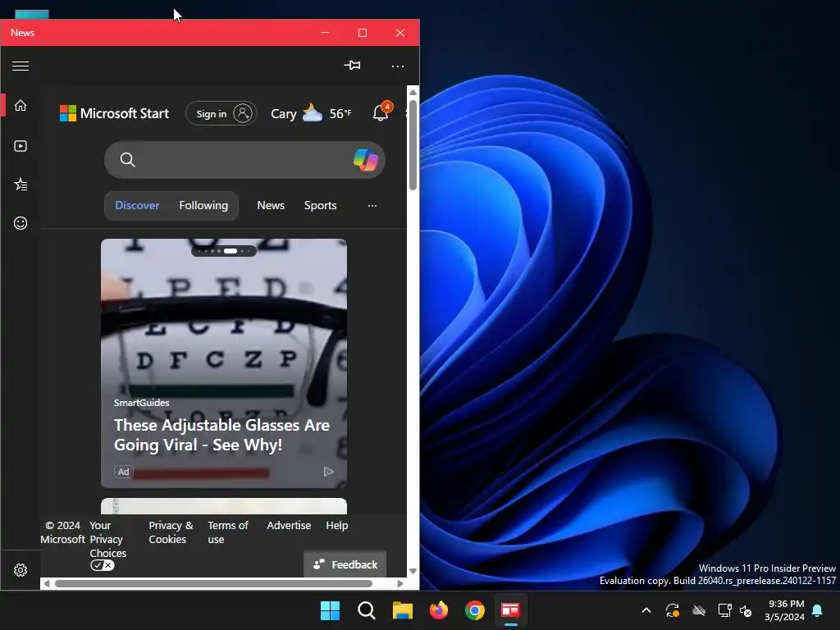Click the vertical scrollbar thumb
Image resolution: width=840 pixels, height=630 pixels.
click(413, 144)
